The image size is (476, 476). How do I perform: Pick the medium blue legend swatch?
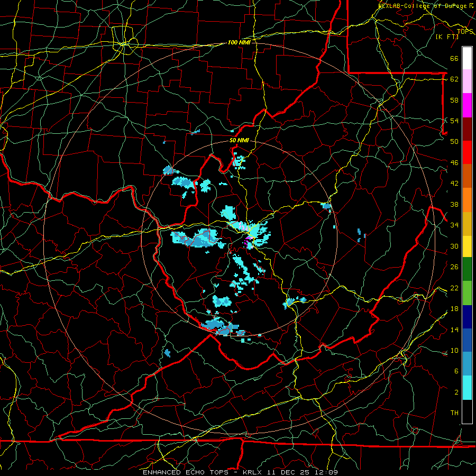(467, 340)
